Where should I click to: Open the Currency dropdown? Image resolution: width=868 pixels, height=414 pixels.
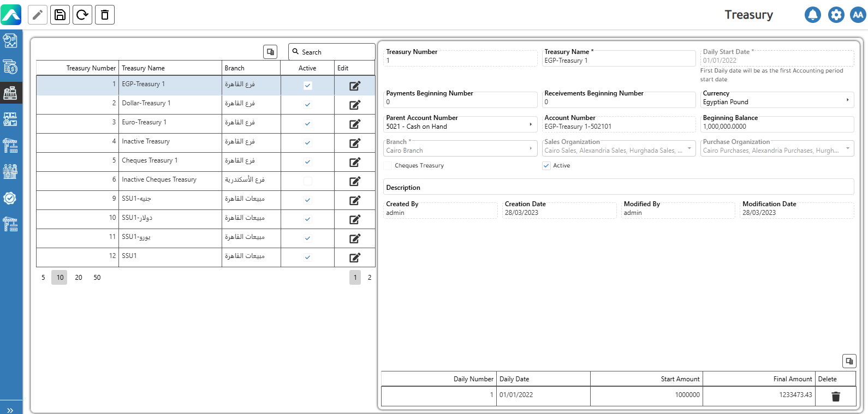click(x=847, y=100)
